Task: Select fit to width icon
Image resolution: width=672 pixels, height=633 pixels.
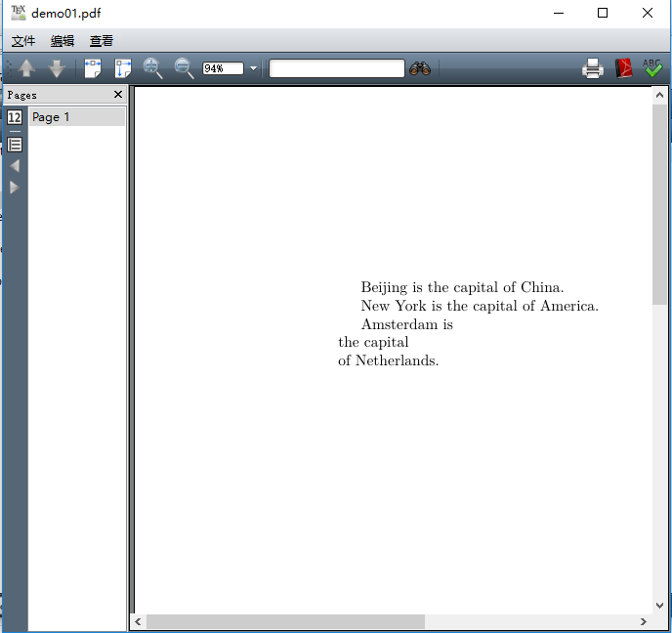Action: 93,68
